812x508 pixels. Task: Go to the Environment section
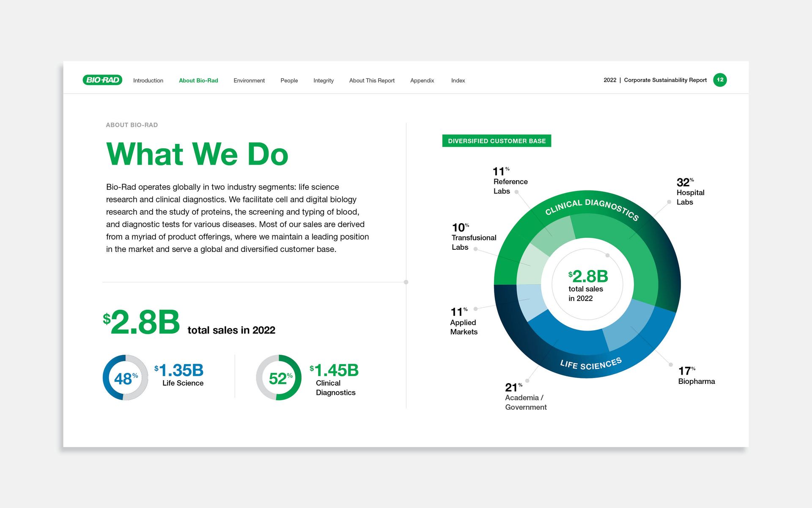[x=249, y=80]
